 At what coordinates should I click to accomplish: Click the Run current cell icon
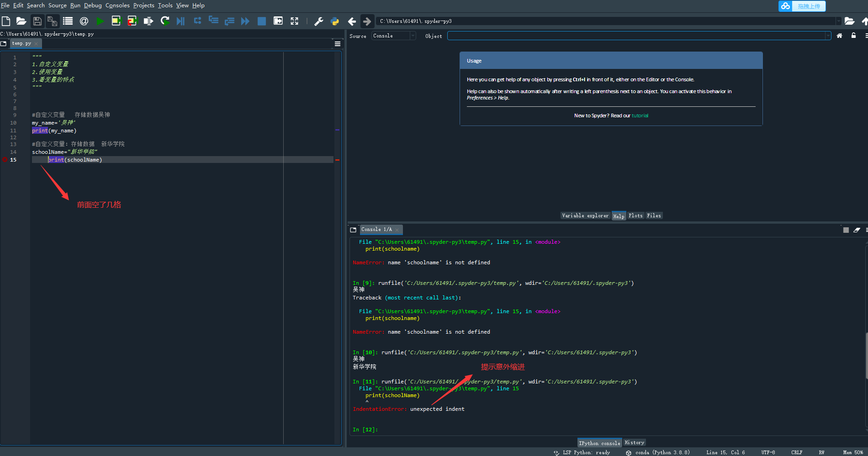(x=116, y=21)
